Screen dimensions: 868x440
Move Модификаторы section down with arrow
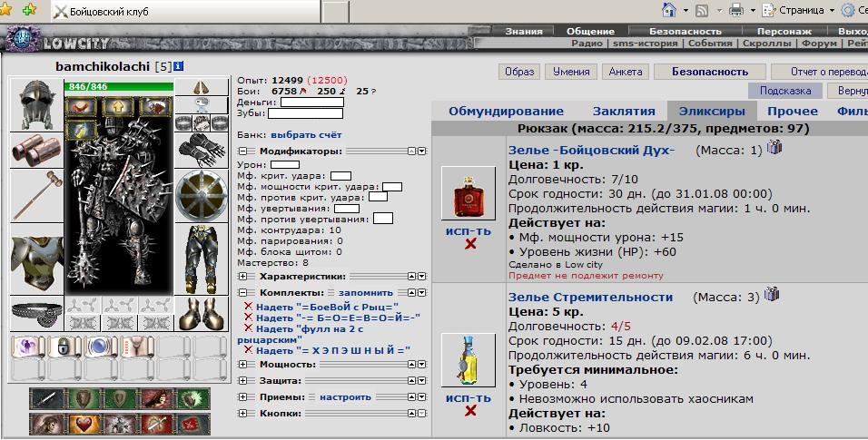coord(422,152)
